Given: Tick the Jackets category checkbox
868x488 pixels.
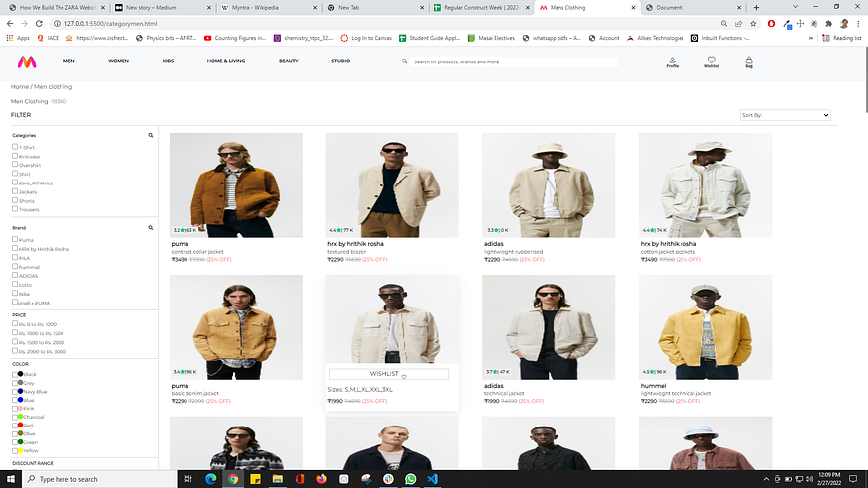Looking at the screenshot, I should (15, 191).
